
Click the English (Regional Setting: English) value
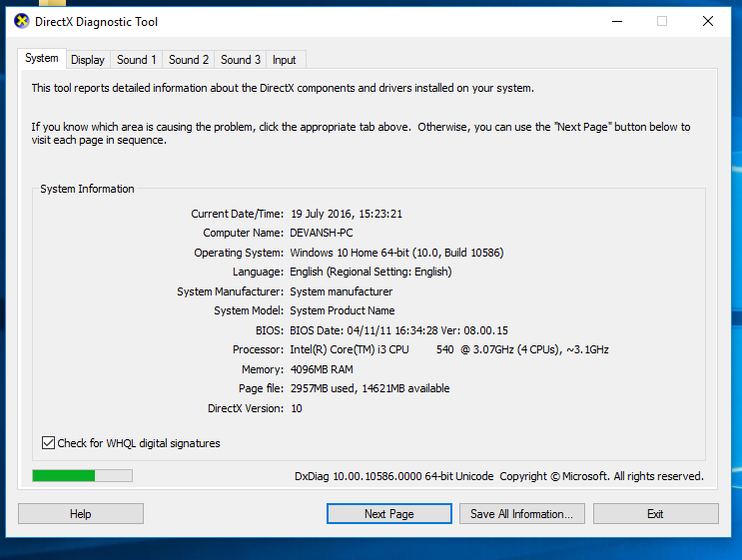371,272
